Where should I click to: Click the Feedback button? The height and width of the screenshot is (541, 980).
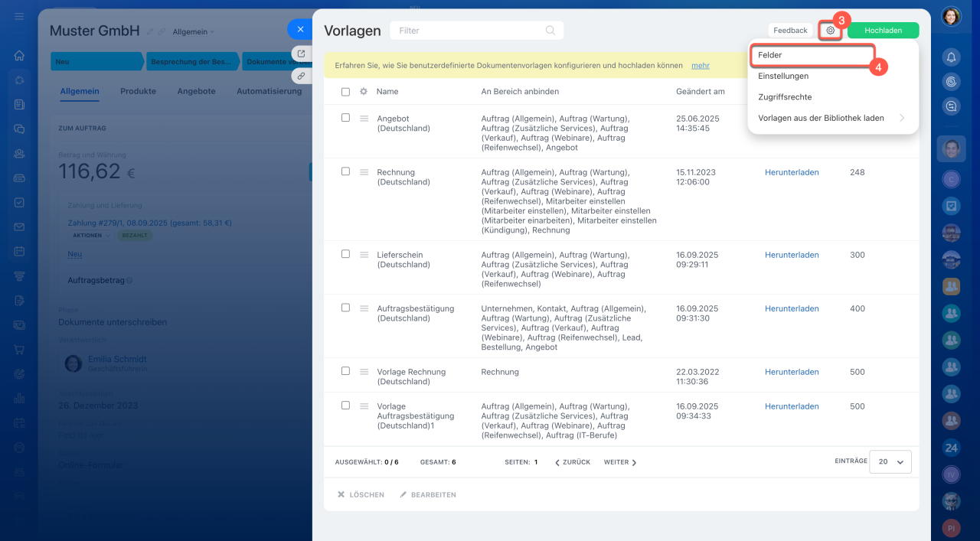790,31
